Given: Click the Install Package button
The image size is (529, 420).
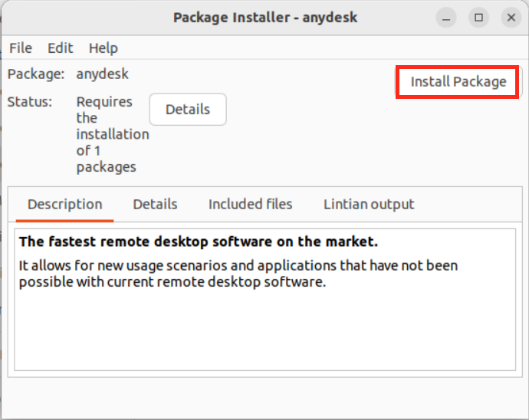Looking at the screenshot, I should point(457,82).
